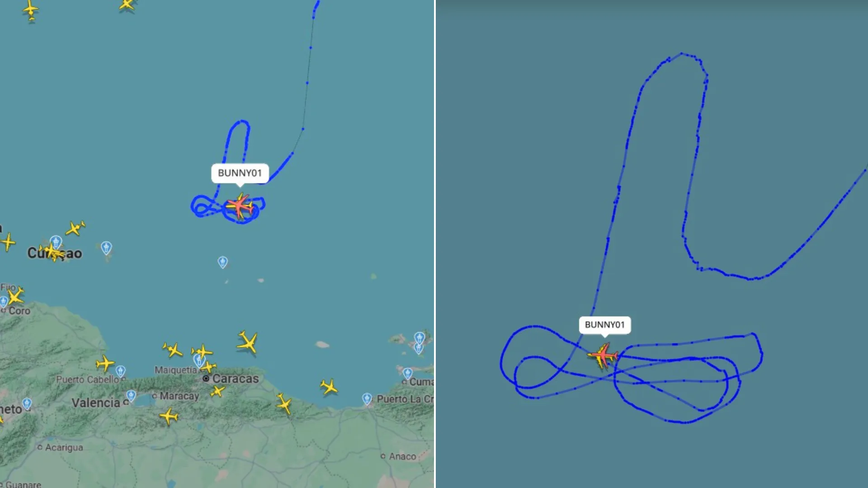This screenshot has height=488, width=868.
Task: Click the BUNNY01 callsign label on left map
Action: point(240,173)
